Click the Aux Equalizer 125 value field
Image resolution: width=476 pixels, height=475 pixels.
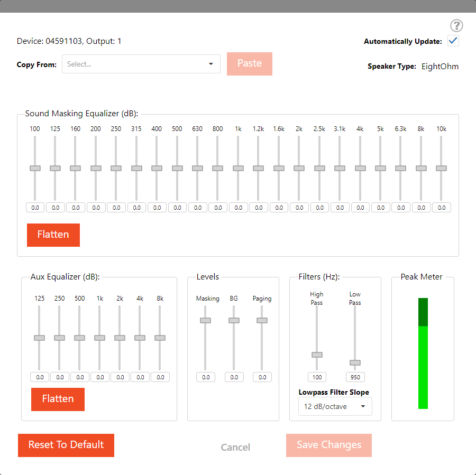pyautogui.click(x=40, y=377)
